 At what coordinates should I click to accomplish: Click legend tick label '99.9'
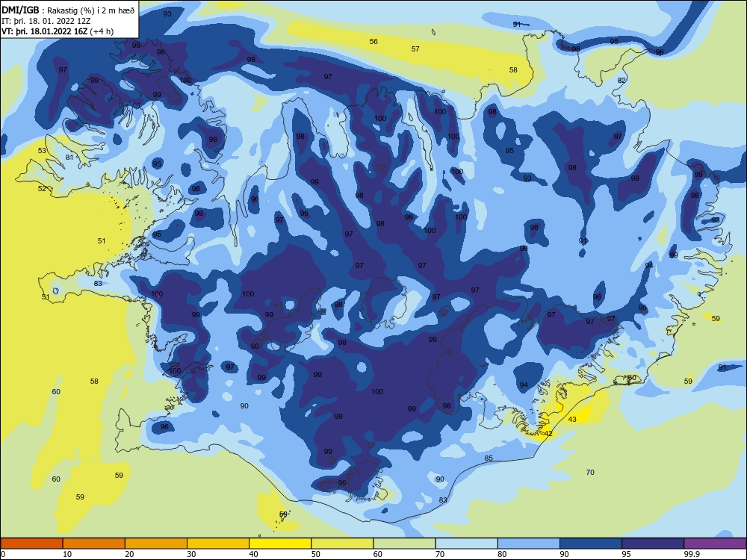692,554
